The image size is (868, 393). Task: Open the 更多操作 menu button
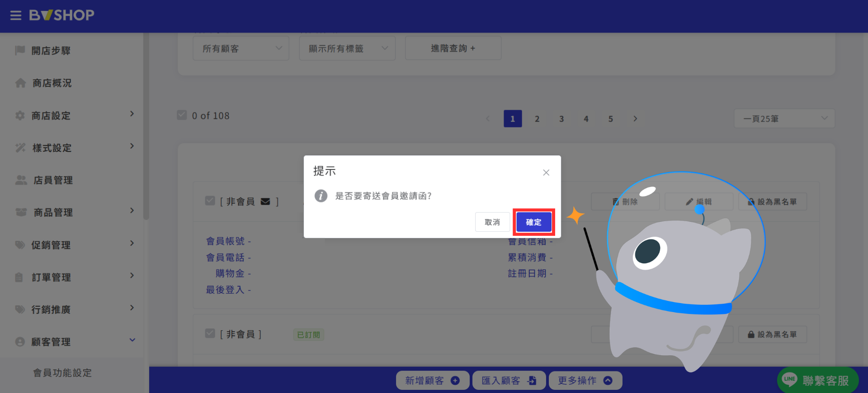point(585,380)
